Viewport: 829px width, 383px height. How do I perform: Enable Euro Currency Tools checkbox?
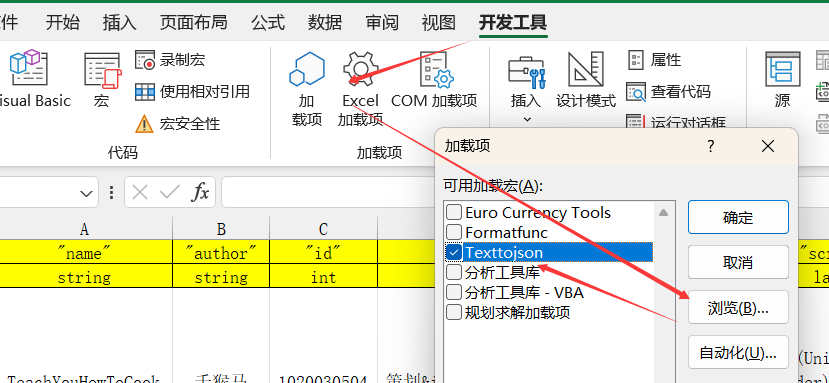(x=454, y=213)
